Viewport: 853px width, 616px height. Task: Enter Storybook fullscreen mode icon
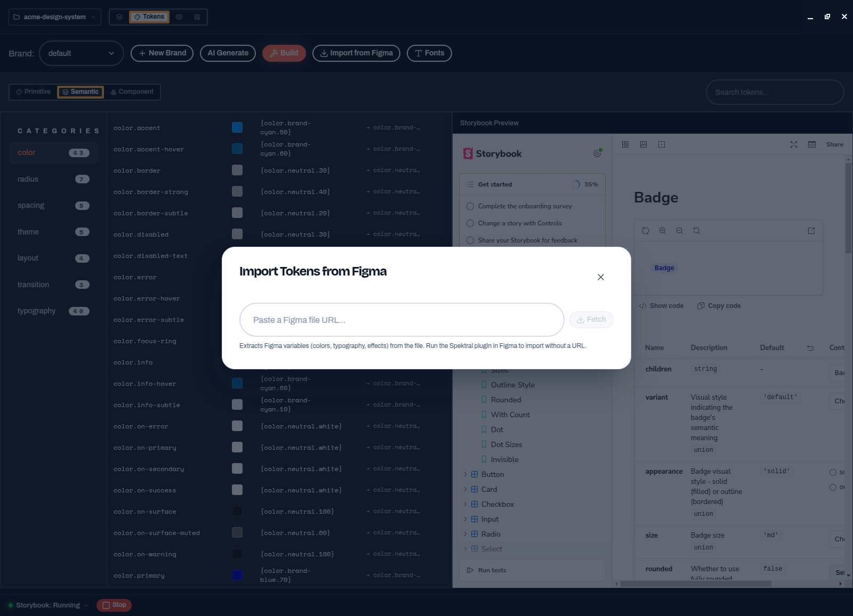click(794, 144)
